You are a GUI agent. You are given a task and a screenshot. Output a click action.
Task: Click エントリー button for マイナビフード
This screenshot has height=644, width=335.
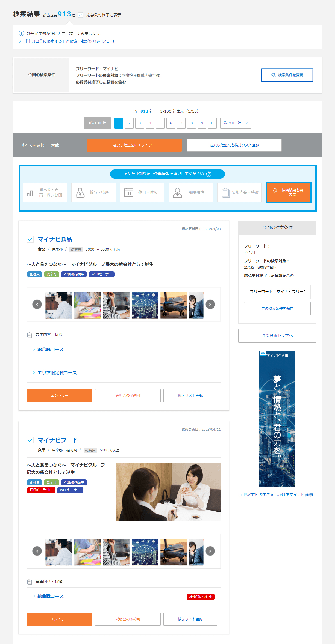tap(60, 619)
